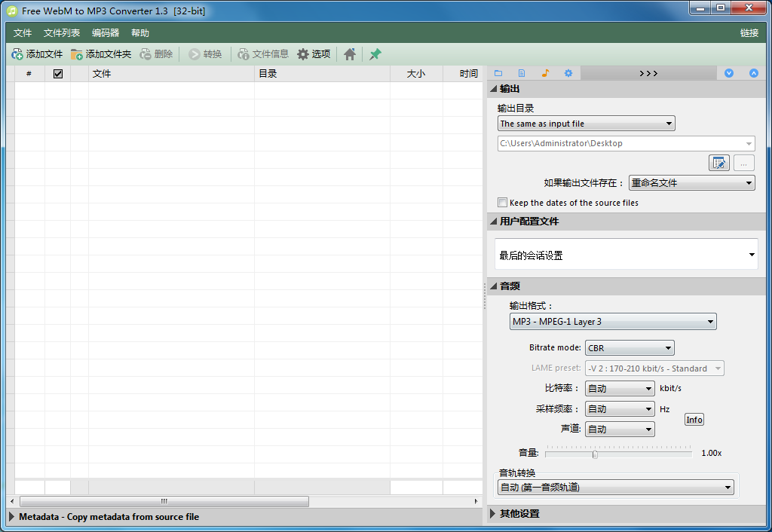Open the 文件列表 menu
772x532 pixels.
tap(62, 33)
